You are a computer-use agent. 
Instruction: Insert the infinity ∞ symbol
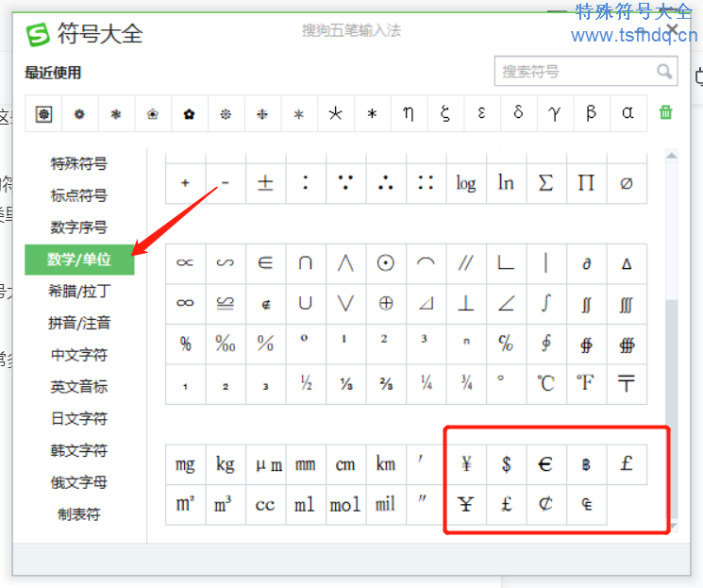185,303
